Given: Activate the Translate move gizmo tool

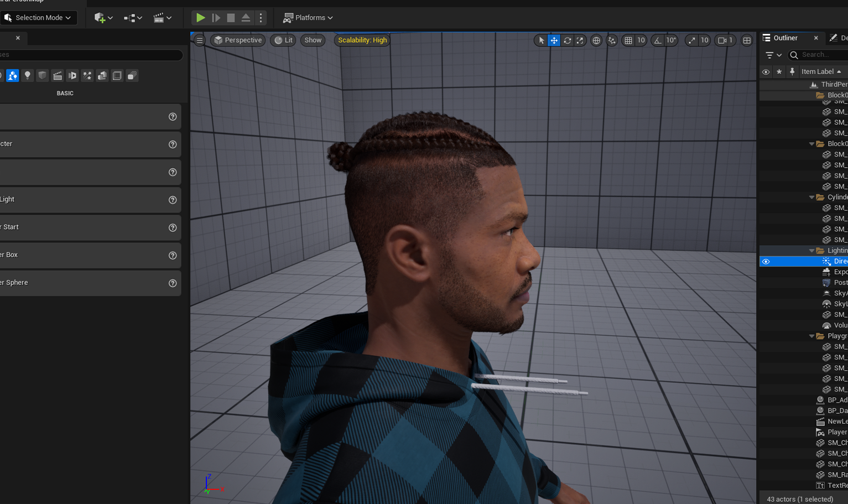Looking at the screenshot, I should 554,40.
